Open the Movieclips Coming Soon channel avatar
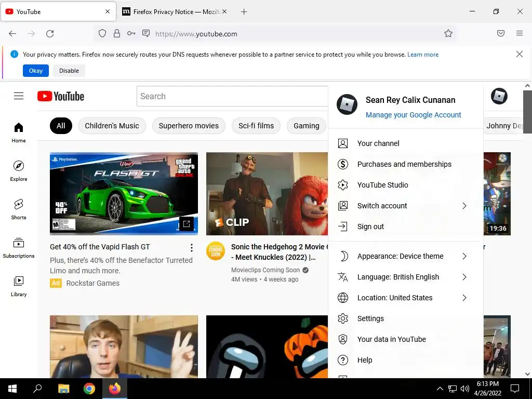The image size is (532, 399). point(216,251)
